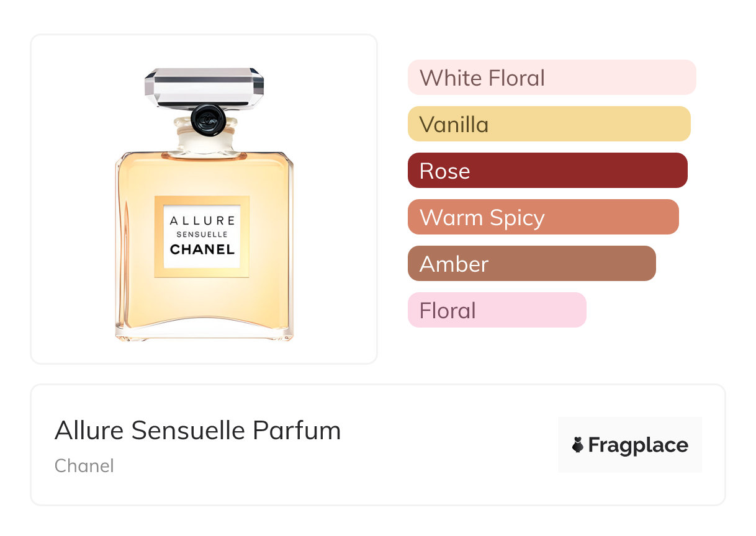The height and width of the screenshot is (536, 756).
Task: Click the Fragplace perfume bottle logo icon
Action: pyautogui.click(x=578, y=445)
